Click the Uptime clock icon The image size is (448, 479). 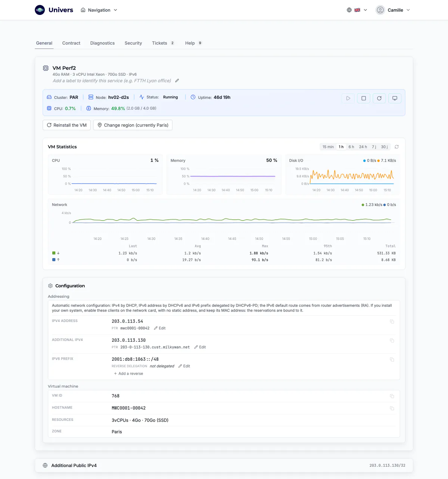(193, 97)
